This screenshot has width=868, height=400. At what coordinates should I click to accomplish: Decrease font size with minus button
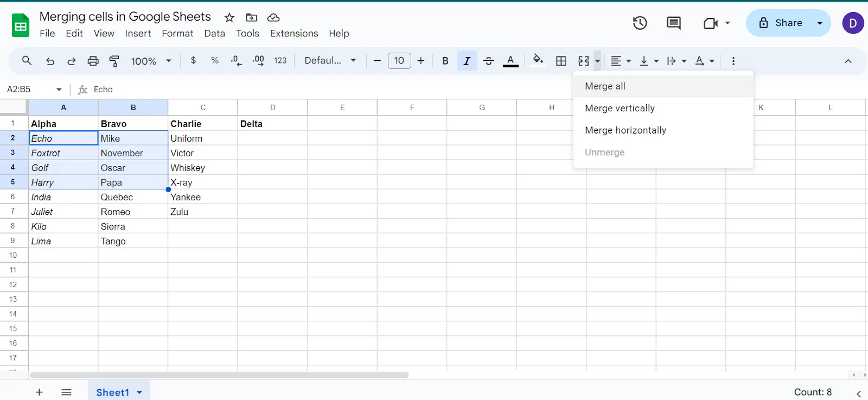pyautogui.click(x=377, y=61)
